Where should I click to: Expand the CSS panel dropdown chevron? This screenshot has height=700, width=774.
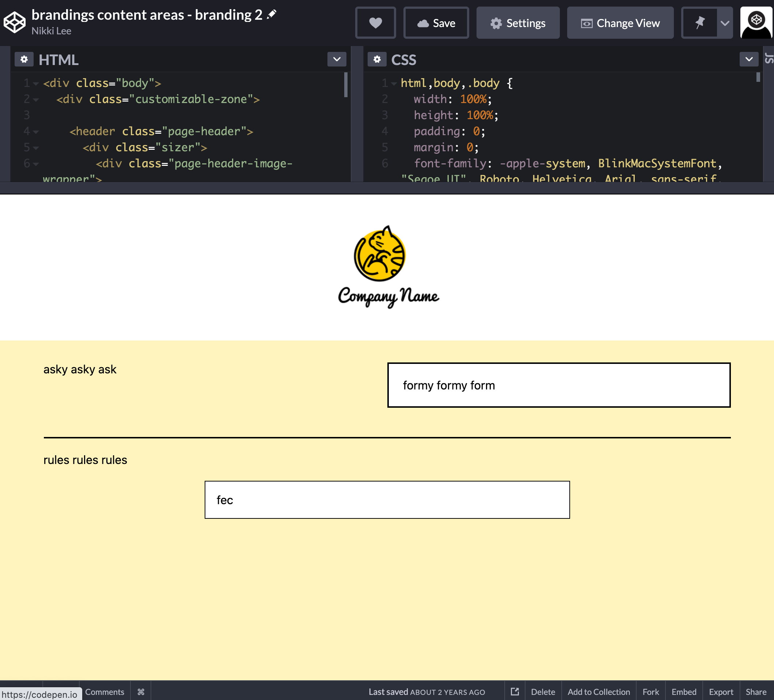(x=748, y=60)
